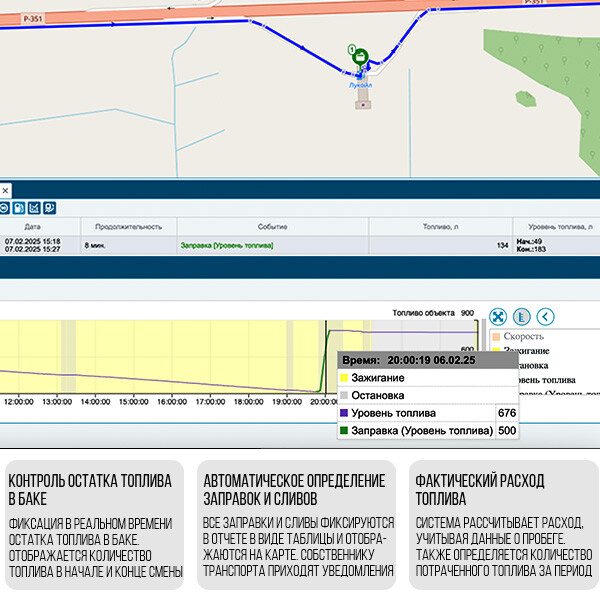Click the first report toolbar icon
The width and height of the screenshot is (600, 600).
tap(5, 208)
